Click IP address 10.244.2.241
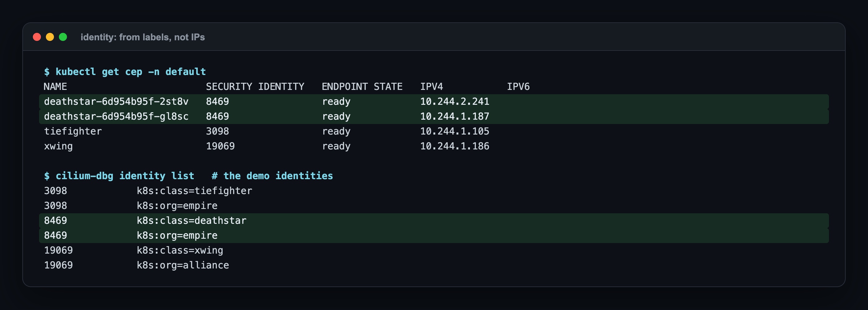The height and width of the screenshot is (310, 868). [x=454, y=101]
